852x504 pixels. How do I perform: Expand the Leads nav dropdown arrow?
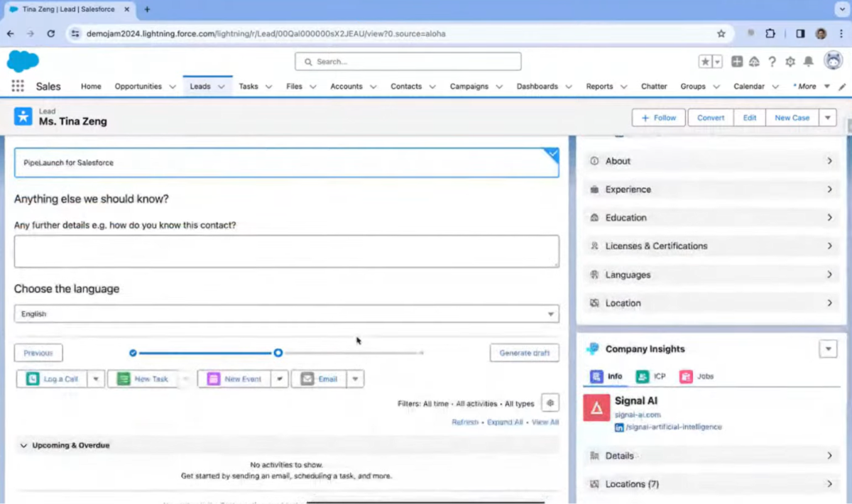[x=222, y=87]
